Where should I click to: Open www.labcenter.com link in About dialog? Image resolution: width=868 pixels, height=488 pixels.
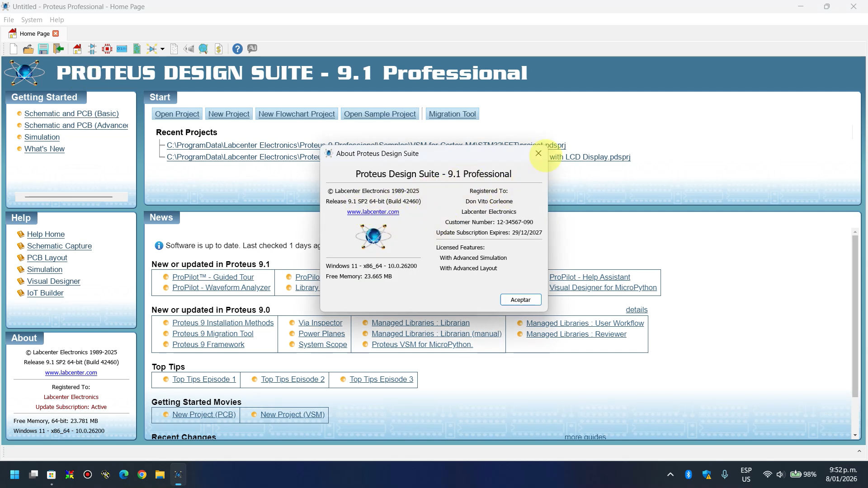(x=373, y=211)
